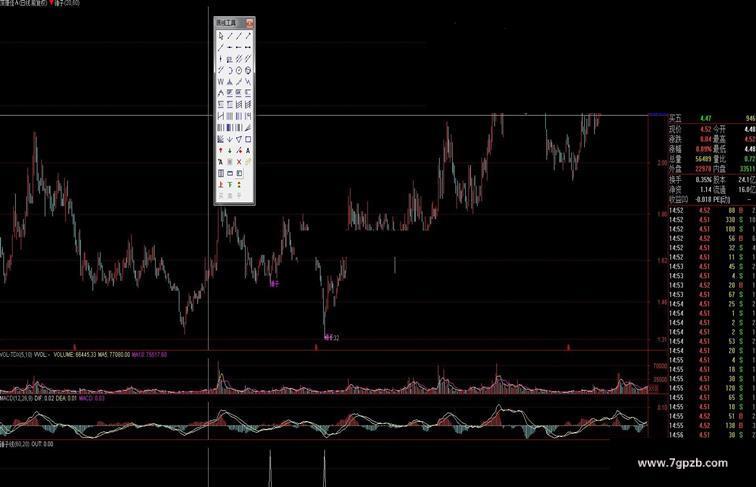This screenshot has width=756, height=487.
Task: Choose the line segment drawing tool
Action: coord(230,36)
